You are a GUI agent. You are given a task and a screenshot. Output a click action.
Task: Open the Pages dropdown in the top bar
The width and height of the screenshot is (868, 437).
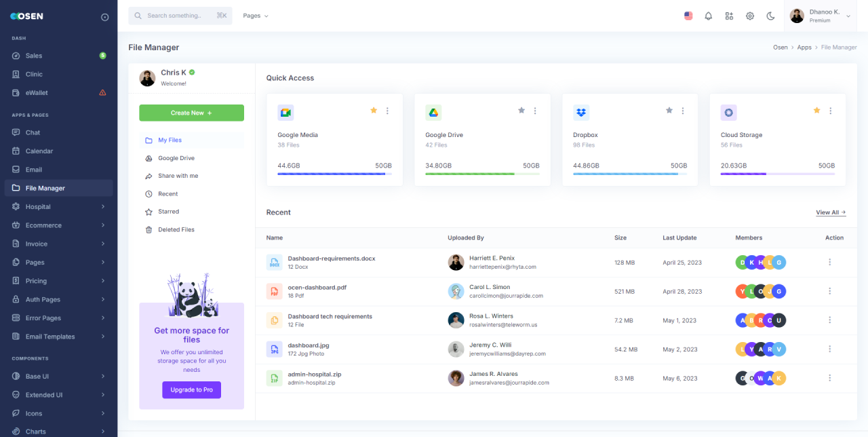point(255,15)
